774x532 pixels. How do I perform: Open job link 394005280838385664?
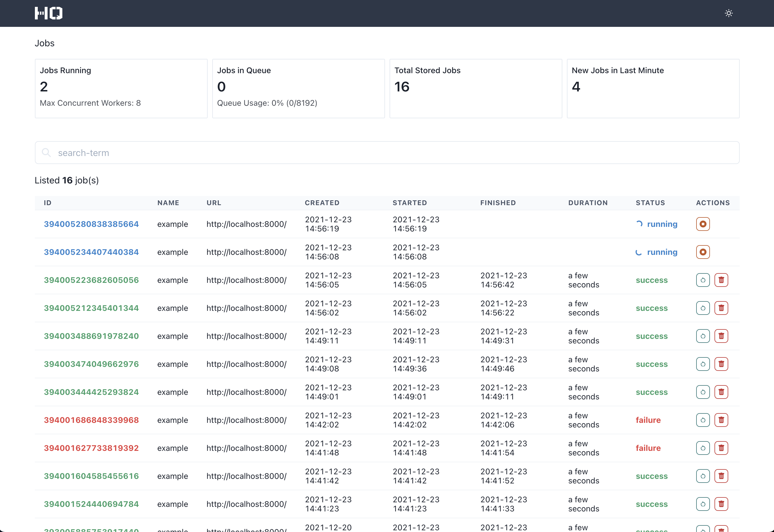coord(91,224)
